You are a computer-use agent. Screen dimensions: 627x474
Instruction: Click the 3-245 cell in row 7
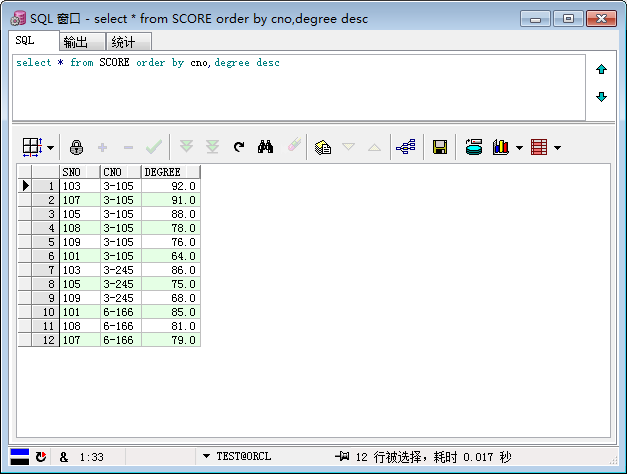[x=120, y=270]
